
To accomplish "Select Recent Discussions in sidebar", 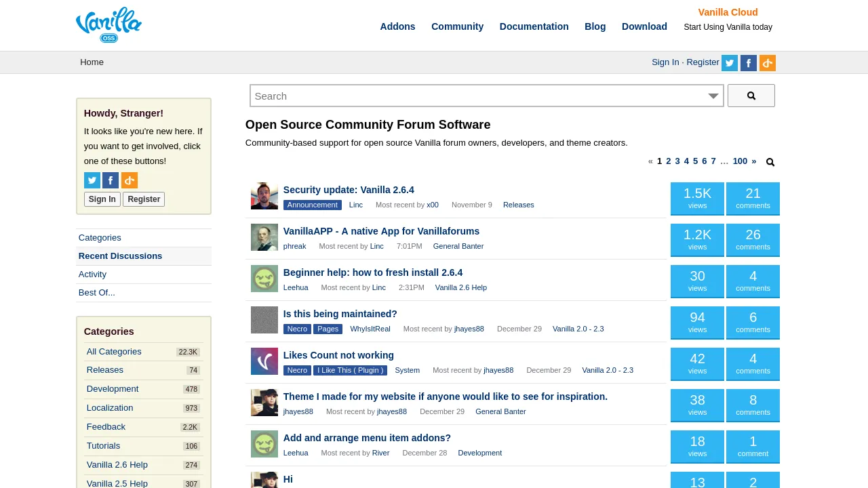I will [x=120, y=256].
